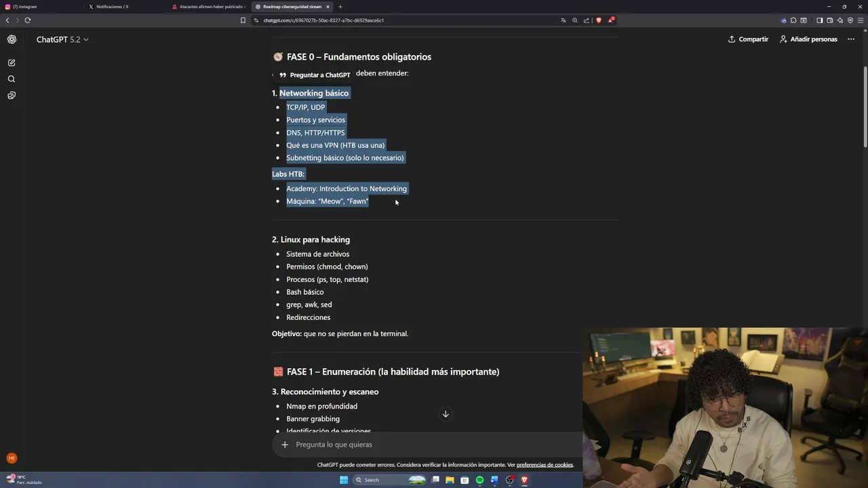Open OBS Studio from the taskbar

tap(509, 480)
